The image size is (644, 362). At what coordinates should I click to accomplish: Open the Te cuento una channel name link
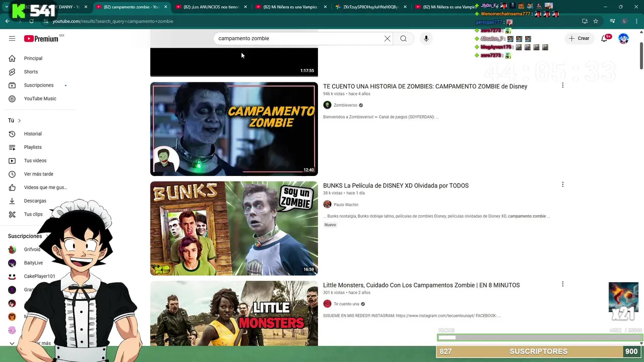click(x=347, y=304)
